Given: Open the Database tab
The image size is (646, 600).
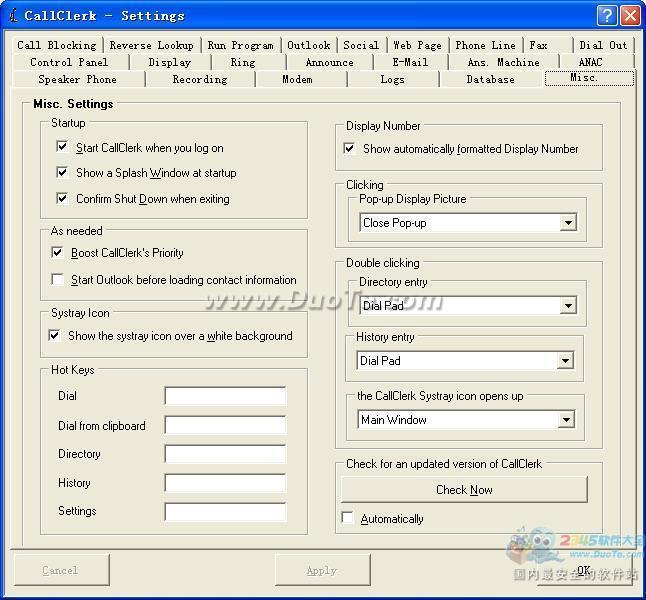Looking at the screenshot, I should (x=490, y=79).
